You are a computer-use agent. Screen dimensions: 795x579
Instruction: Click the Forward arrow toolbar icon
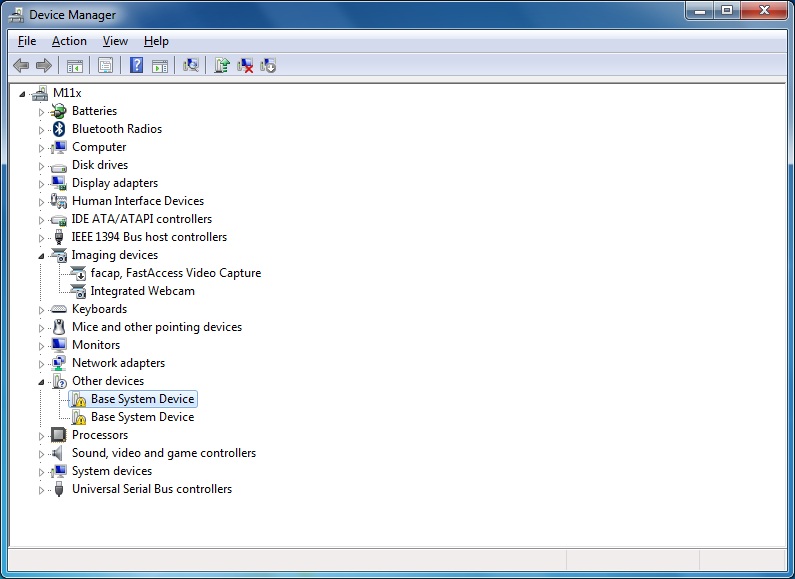pyautogui.click(x=44, y=65)
